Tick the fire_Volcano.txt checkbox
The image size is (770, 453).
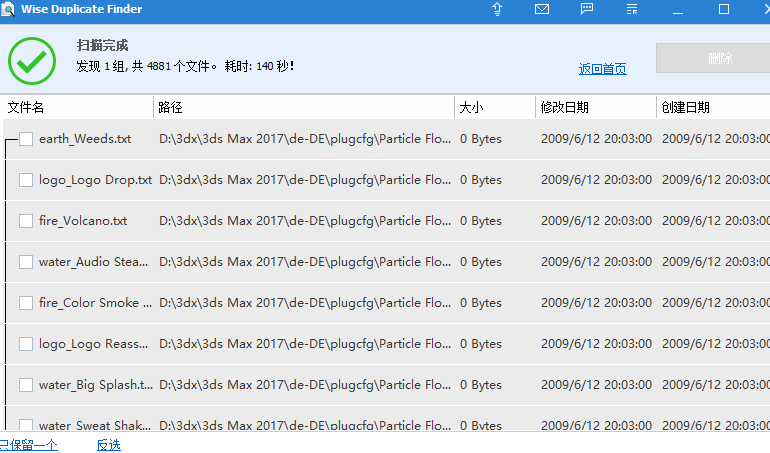pos(26,221)
